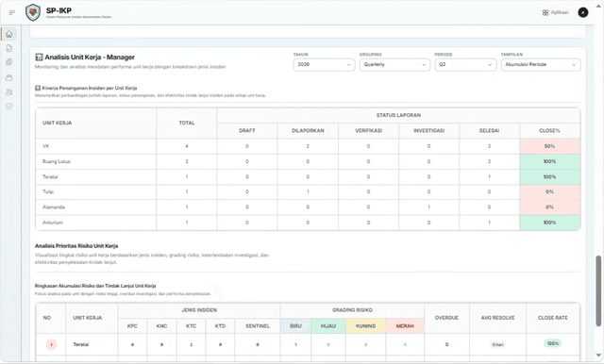Click the 0% close cell for Alamanda
Viewport: 604px width, 364px height.
(x=549, y=207)
